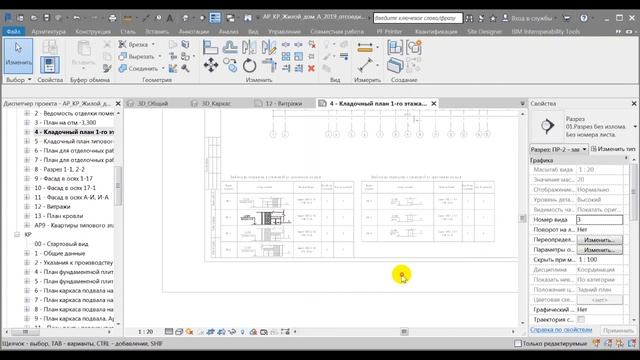Open the Соединить dropdown arrow

pyautogui.click(x=163, y=68)
